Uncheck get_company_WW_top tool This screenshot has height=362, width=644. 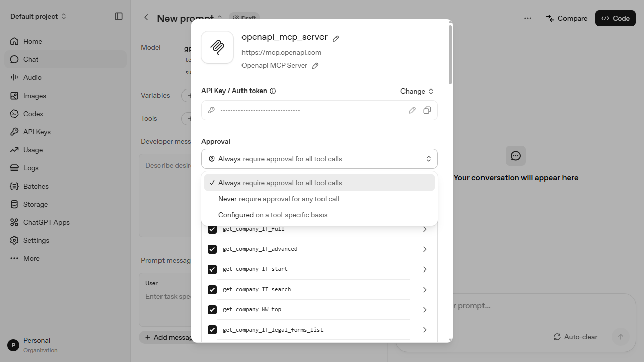click(x=212, y=310)
